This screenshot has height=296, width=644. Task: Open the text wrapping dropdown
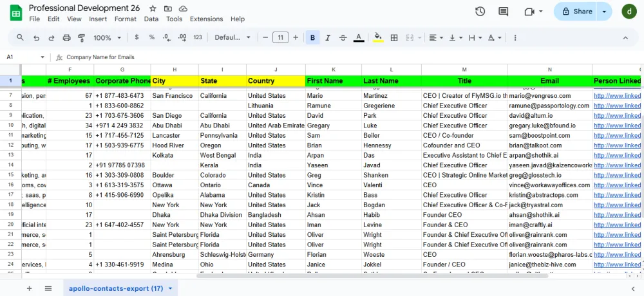coord(475,38)
